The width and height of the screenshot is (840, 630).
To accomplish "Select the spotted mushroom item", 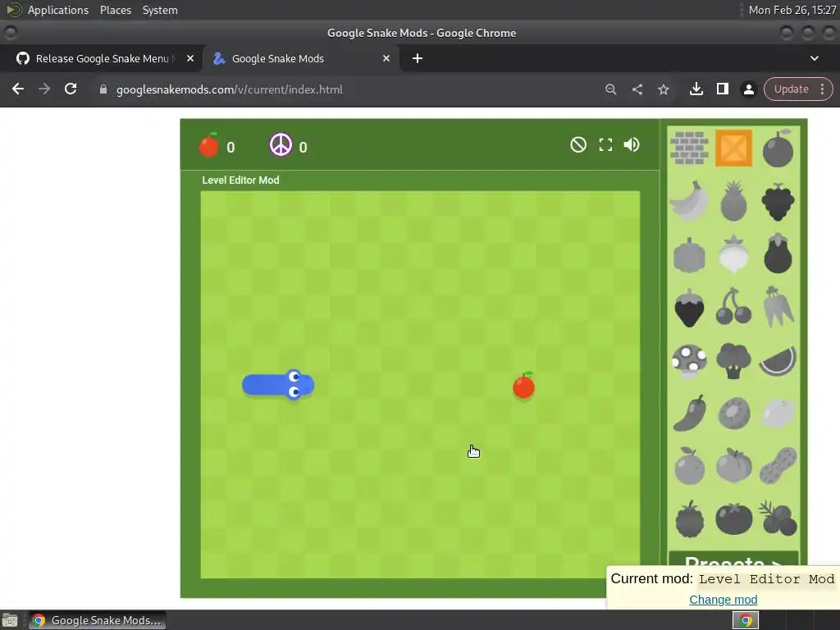I will pos(689,361).
